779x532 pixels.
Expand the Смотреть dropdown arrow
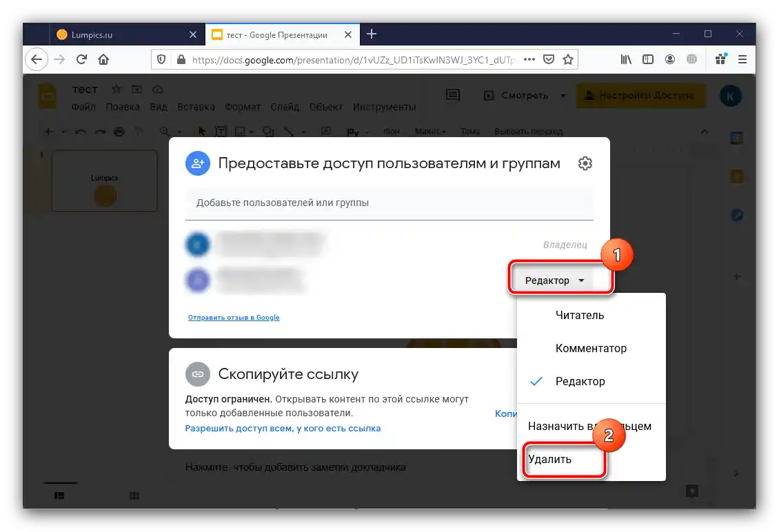(563, 95)
